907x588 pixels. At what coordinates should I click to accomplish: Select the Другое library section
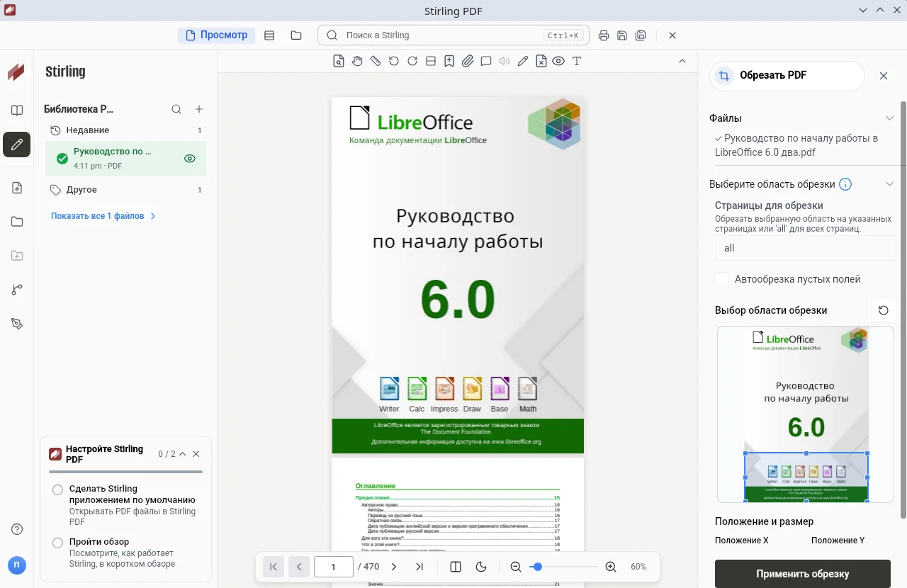[x=125, y=190]
